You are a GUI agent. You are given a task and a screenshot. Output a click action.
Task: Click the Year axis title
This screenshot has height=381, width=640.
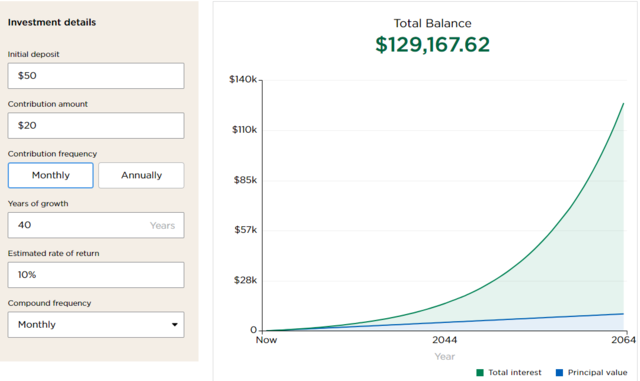[x=444, y=356]
